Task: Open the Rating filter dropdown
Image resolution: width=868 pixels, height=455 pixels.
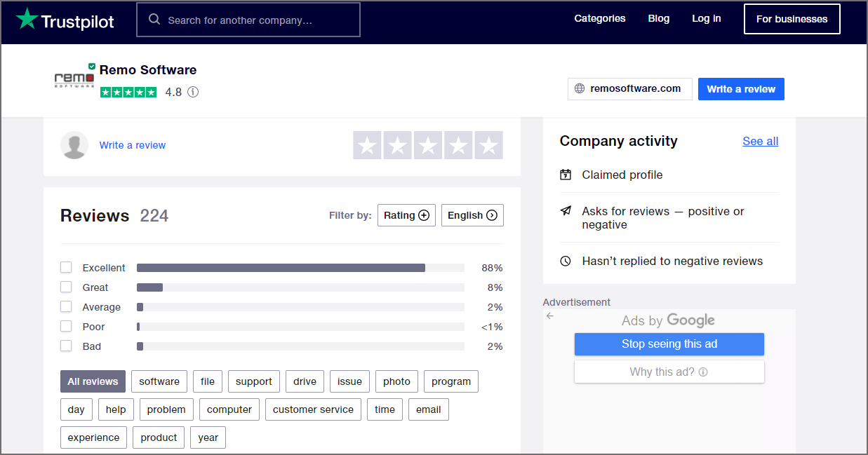Action: pyautogui.click(x=406, y=215)
